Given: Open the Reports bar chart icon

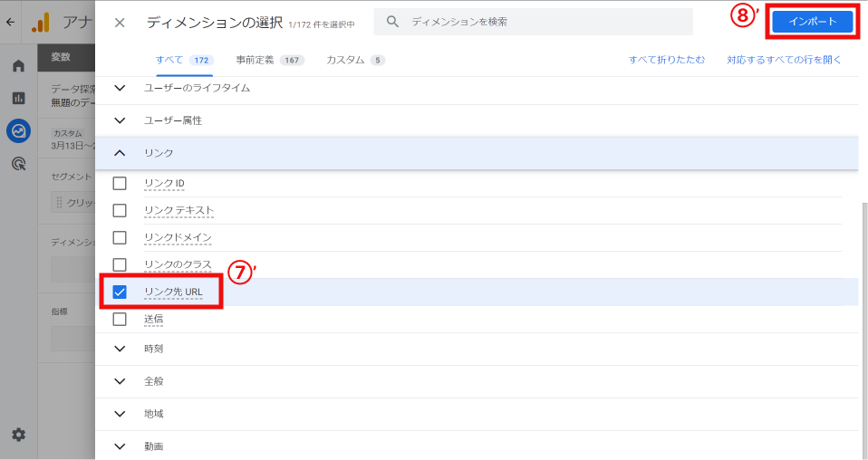Looking at the screenshot, I should pos(18,99).
